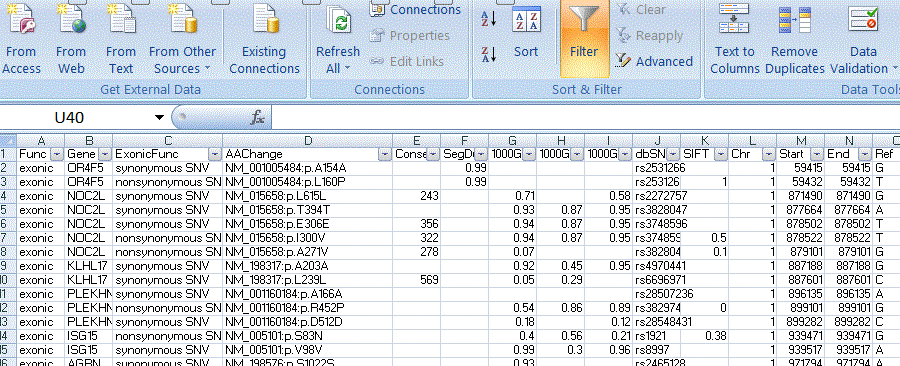The image size is (900, 366).
Task: Open filter dropdown for Func column
Action: [57, 154]
